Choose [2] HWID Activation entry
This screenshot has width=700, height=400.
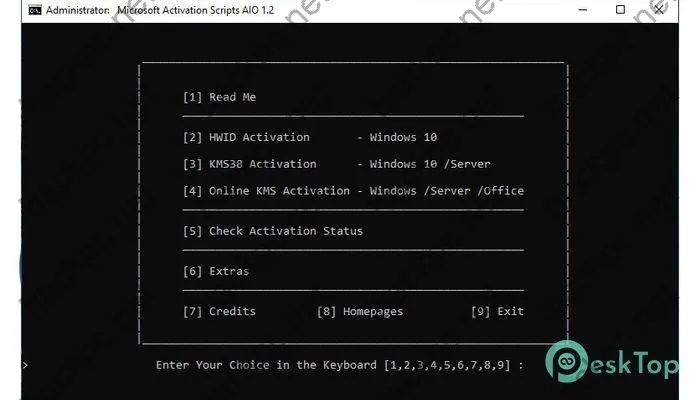tap(246, 137)
